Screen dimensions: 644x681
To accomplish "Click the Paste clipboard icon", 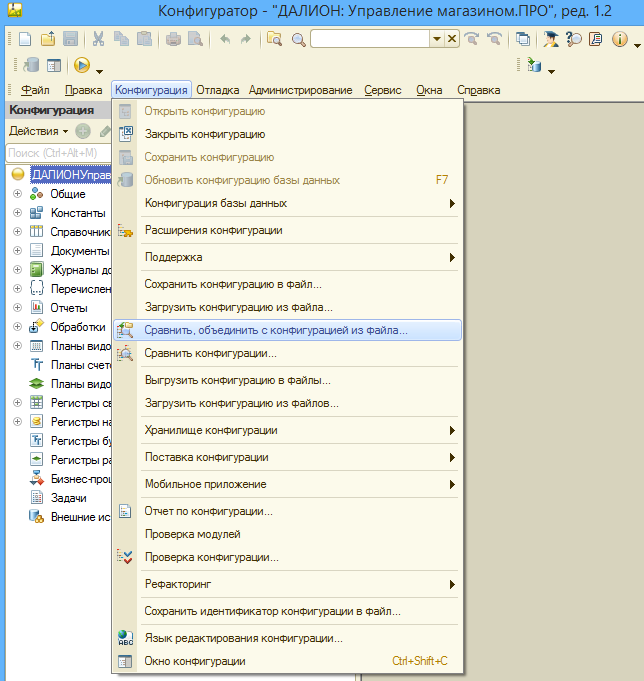I will tap(144, 39).
